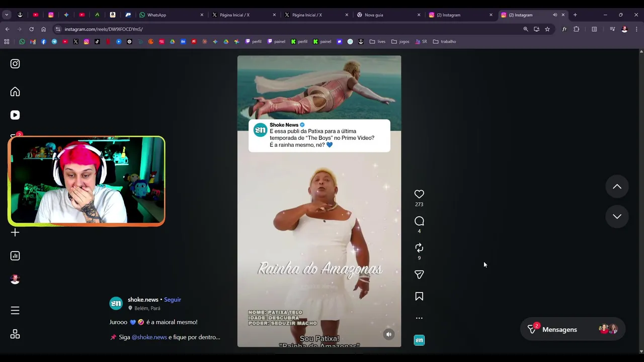Open the SR bookmark

point(421,42)
